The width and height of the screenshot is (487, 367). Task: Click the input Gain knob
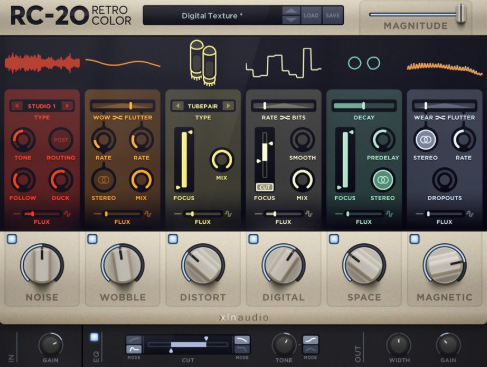point(50,345)
